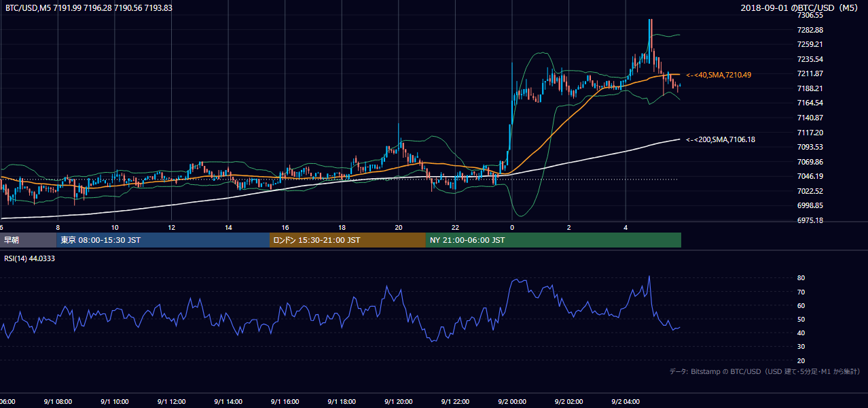Click the date axis label 9/1 22:00

pos(456,401)
